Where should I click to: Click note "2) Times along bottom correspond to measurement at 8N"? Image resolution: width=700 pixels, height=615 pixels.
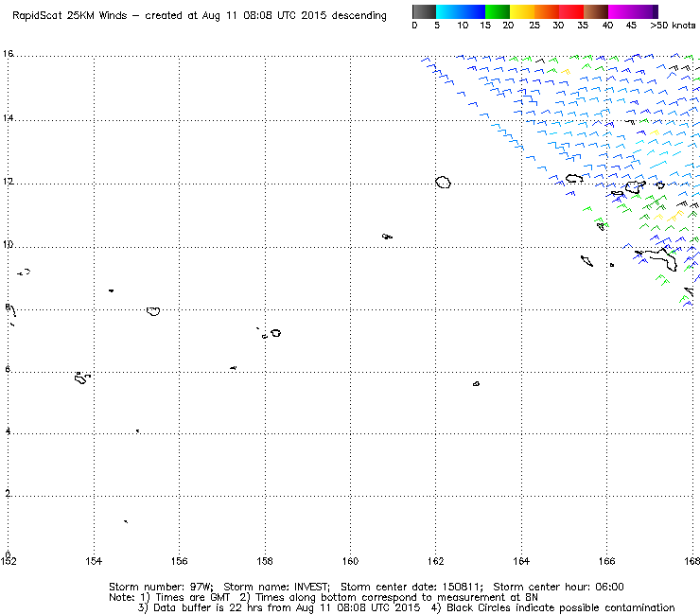(x=389, y=598)
